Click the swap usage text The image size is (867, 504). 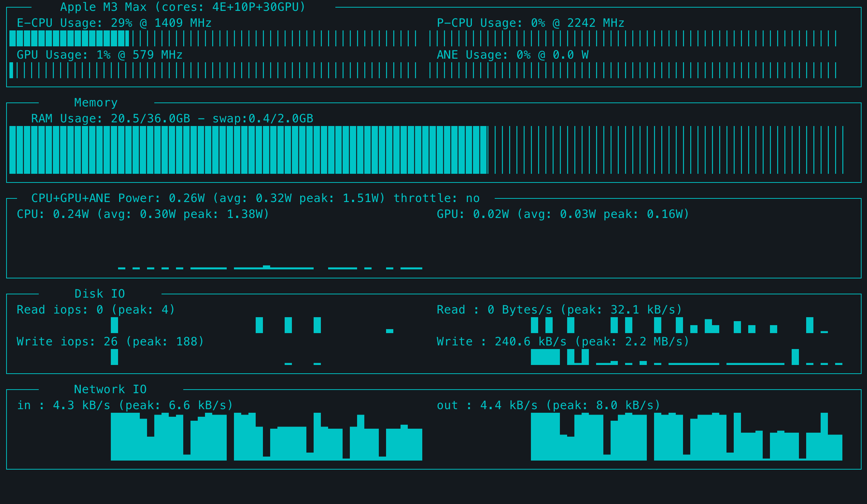(263, 119)
